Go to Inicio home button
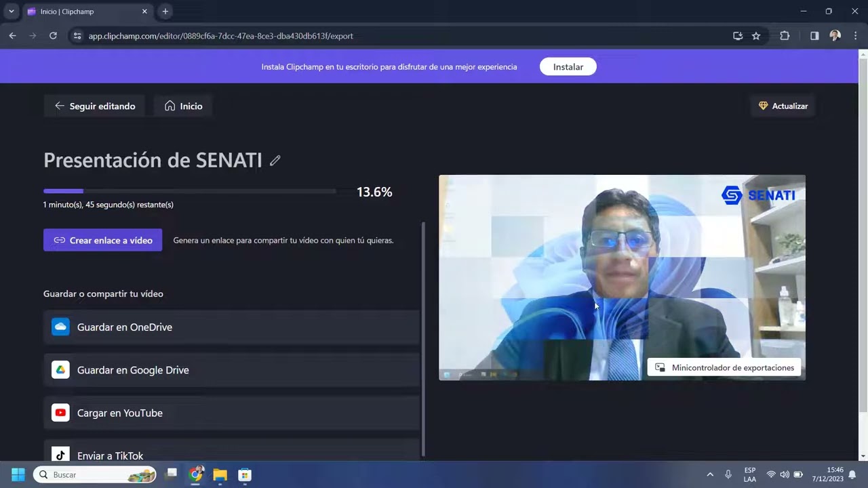Screen dimensions: 868x488 183,106
